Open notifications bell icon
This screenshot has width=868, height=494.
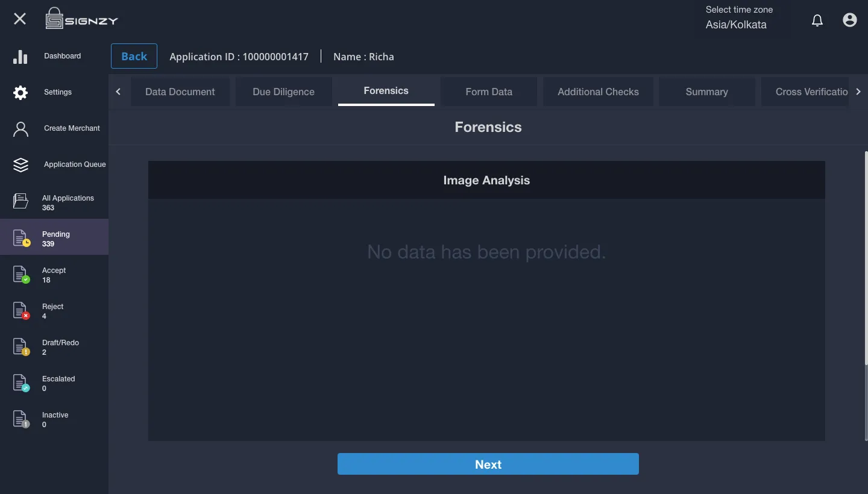817,20
